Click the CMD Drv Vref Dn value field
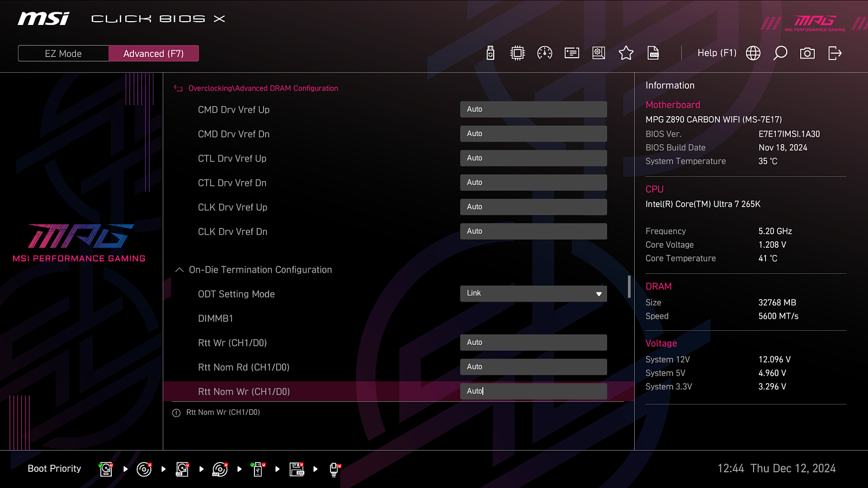This screenshot has height=488, width=868. coord(533,134)
